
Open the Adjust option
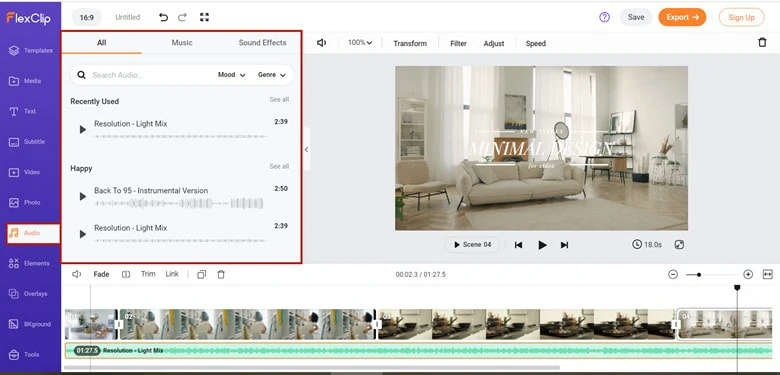pyautogui.click(x=494, y=43)
